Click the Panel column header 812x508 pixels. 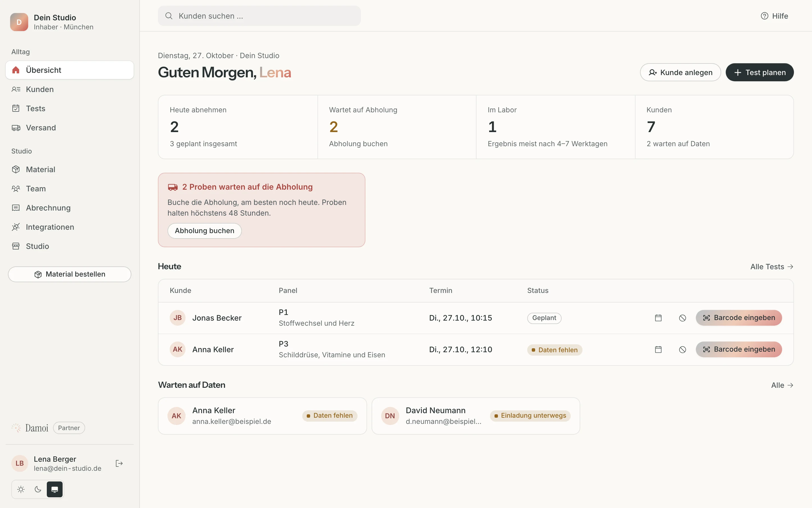288,290
